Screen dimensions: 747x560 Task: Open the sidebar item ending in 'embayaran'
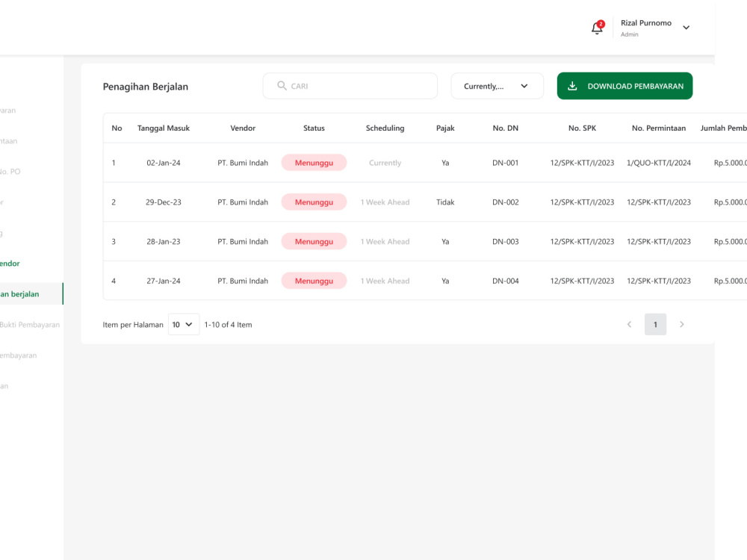(19, 355)
